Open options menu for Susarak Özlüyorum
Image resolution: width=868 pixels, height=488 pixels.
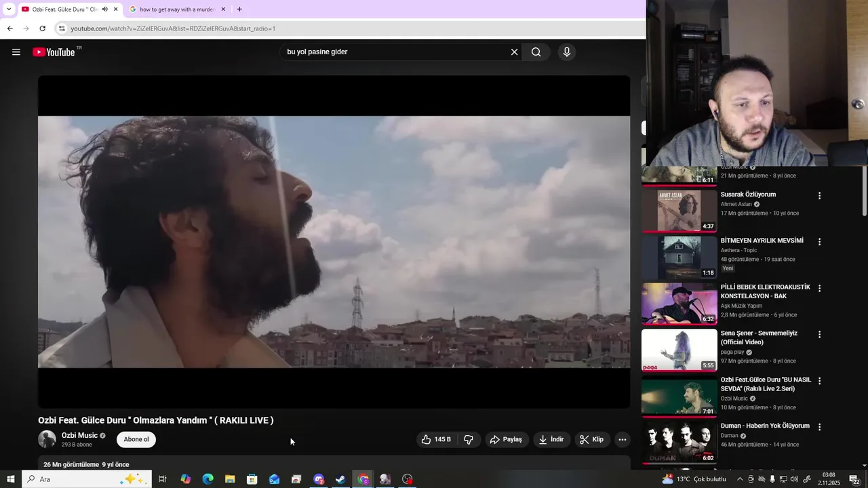coord(819,195)
